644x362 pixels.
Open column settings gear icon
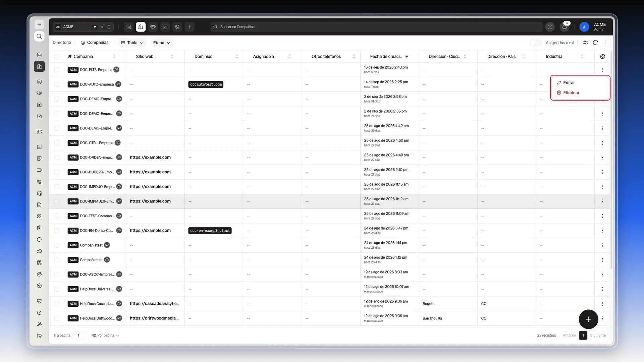pyautogui.click(x=602, y=56)
